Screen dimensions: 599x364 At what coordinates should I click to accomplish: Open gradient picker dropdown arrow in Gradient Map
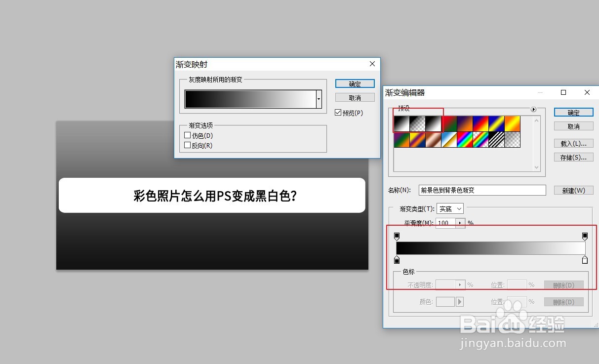point(319,99)
